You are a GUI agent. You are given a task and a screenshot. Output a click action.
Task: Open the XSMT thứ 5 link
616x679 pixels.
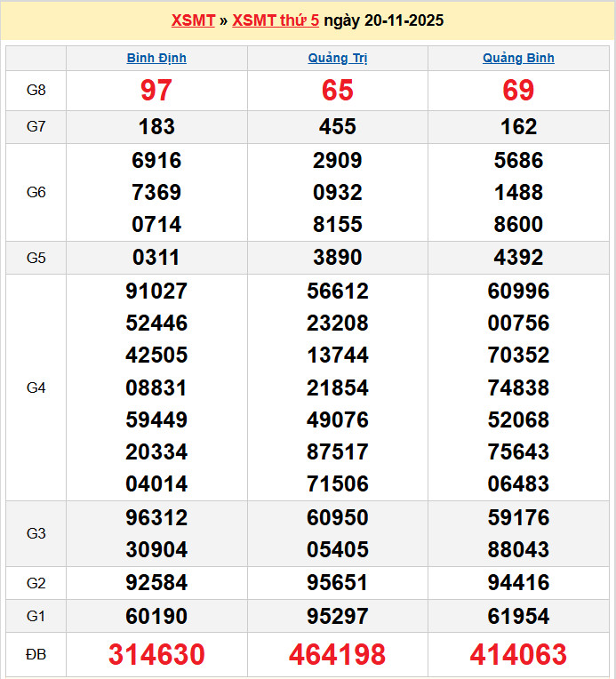[276, 20]
